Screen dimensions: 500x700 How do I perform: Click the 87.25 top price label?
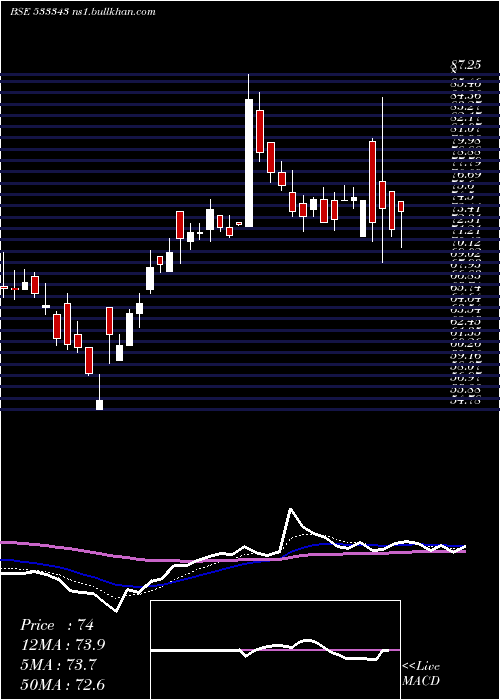coord(465,65)
